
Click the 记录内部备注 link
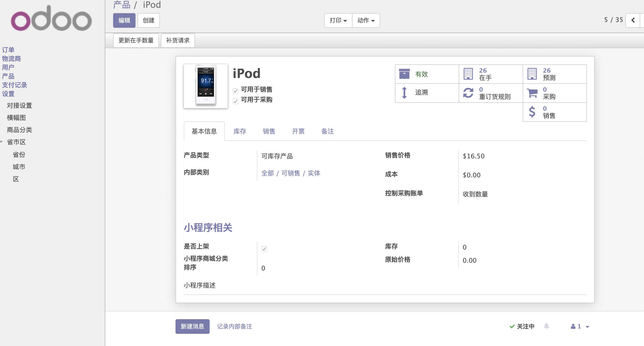pos(234,326)
